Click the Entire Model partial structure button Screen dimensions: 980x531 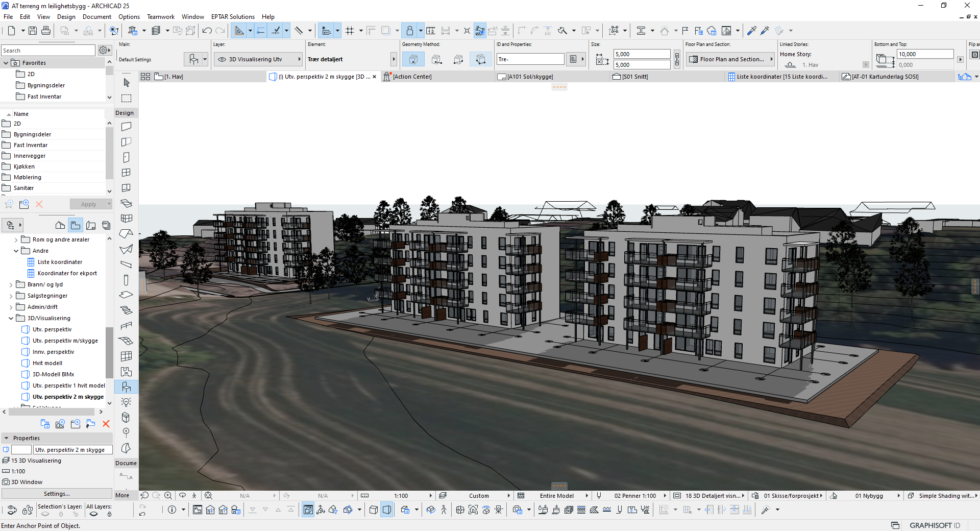pyautogui.click(x=556, y=495)
